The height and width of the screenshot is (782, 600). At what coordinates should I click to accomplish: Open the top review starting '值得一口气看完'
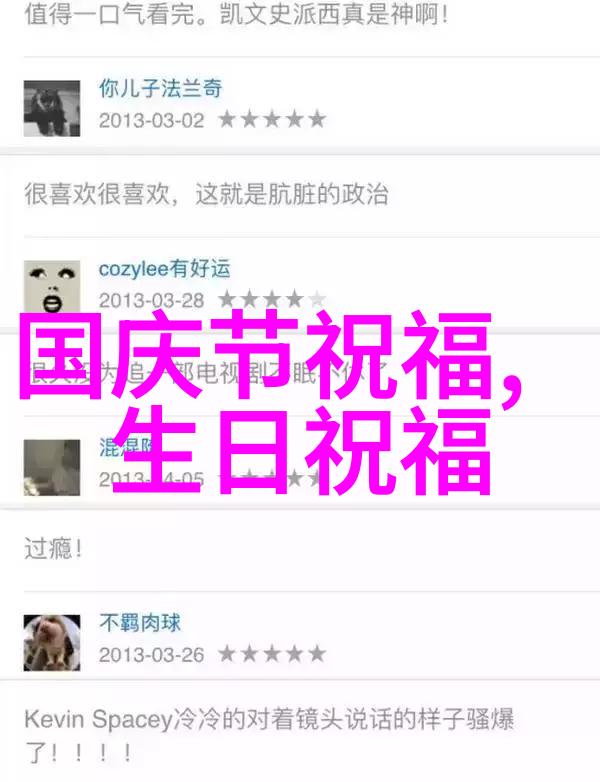coord(236,15)
